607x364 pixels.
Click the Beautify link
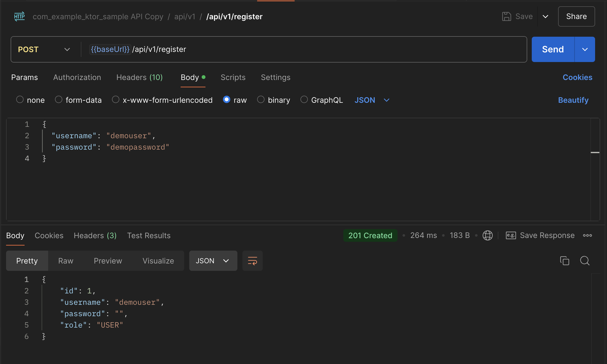[573, 100]
